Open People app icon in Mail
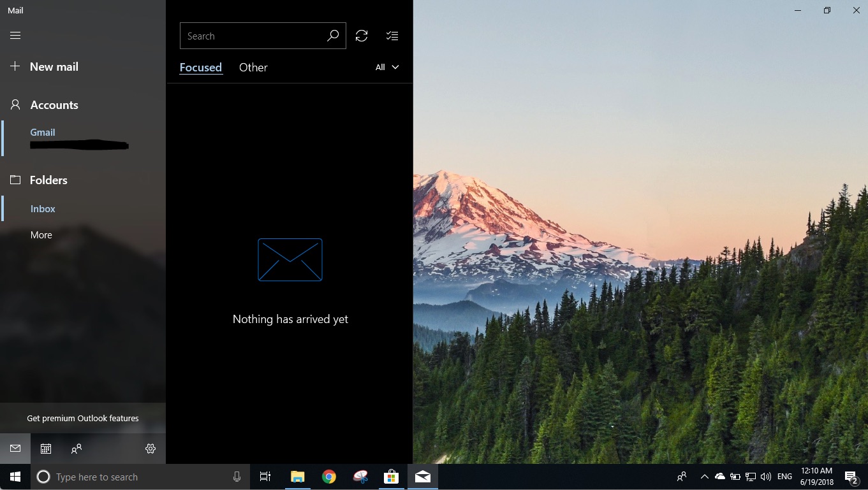 [77, 449]
